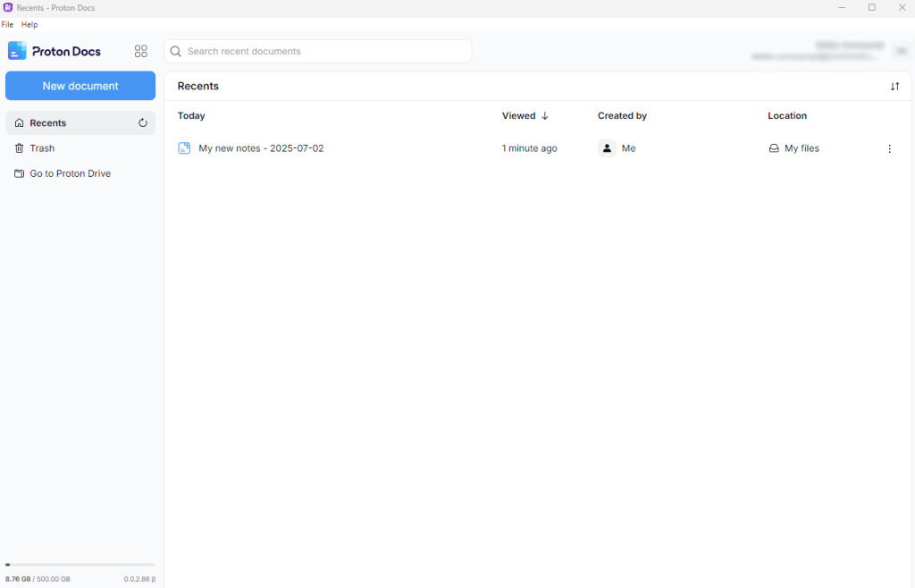
Task: Create a New document
Action: pos(80,86)
